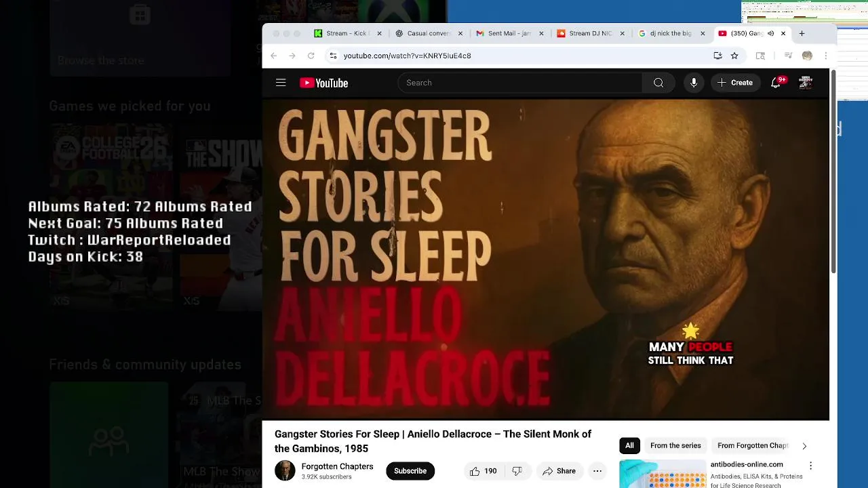This screenshot has height=488, width=868.
Task: Select the All filter chip
Action: pyautogui.click(x=629, y=445)
